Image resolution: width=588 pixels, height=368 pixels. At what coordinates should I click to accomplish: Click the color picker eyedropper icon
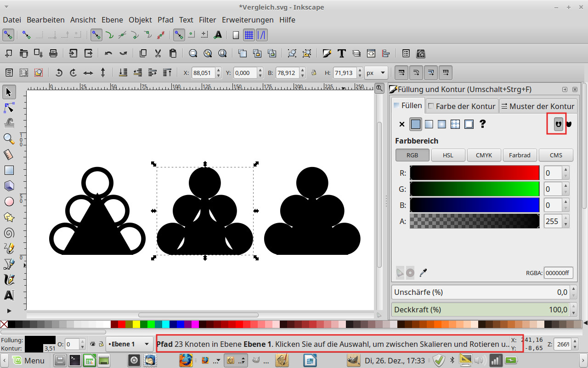click(x=423, y=273)
